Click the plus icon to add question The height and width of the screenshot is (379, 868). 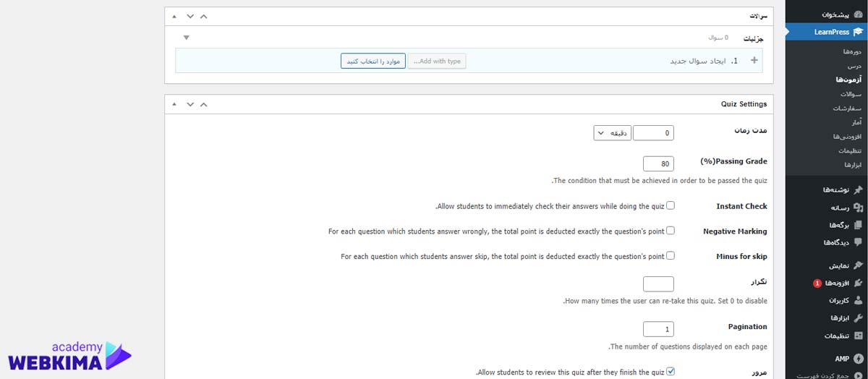coord(754,61)
